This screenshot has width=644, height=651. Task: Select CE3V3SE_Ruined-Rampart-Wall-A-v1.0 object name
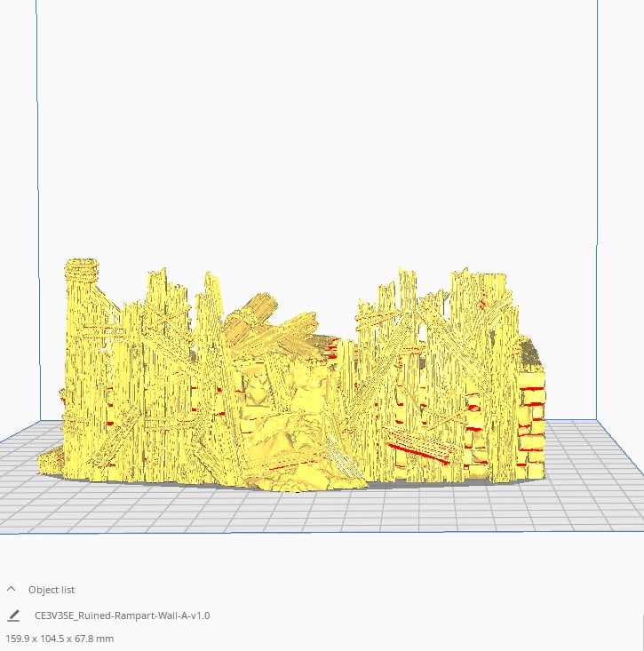pyautogui.click(x=122, y=615)
